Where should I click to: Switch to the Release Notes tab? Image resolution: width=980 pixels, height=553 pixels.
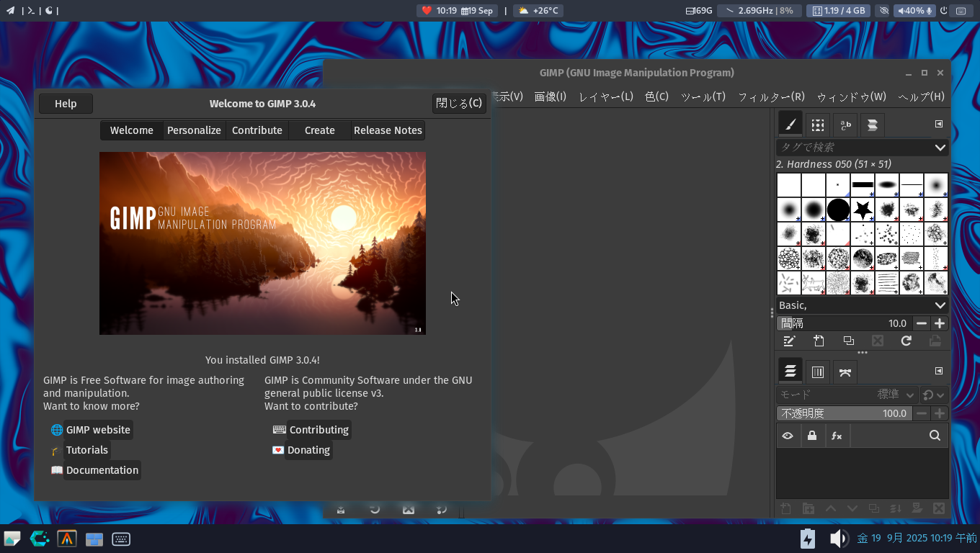[x=388, y=130]
